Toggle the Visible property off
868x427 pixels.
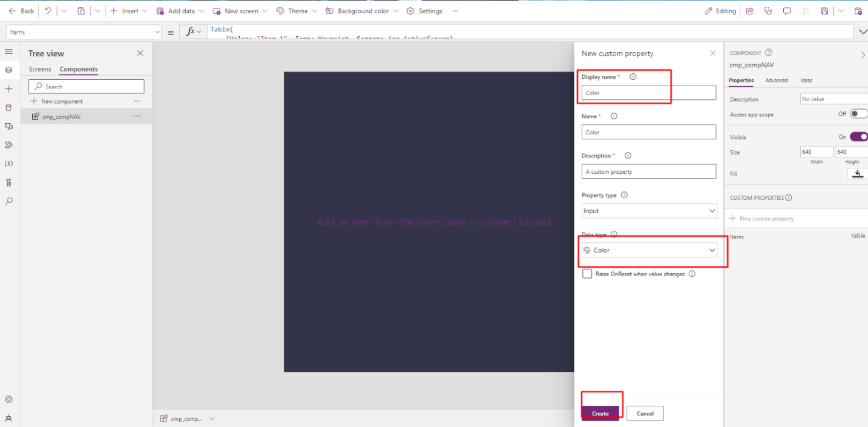[860, 136]
